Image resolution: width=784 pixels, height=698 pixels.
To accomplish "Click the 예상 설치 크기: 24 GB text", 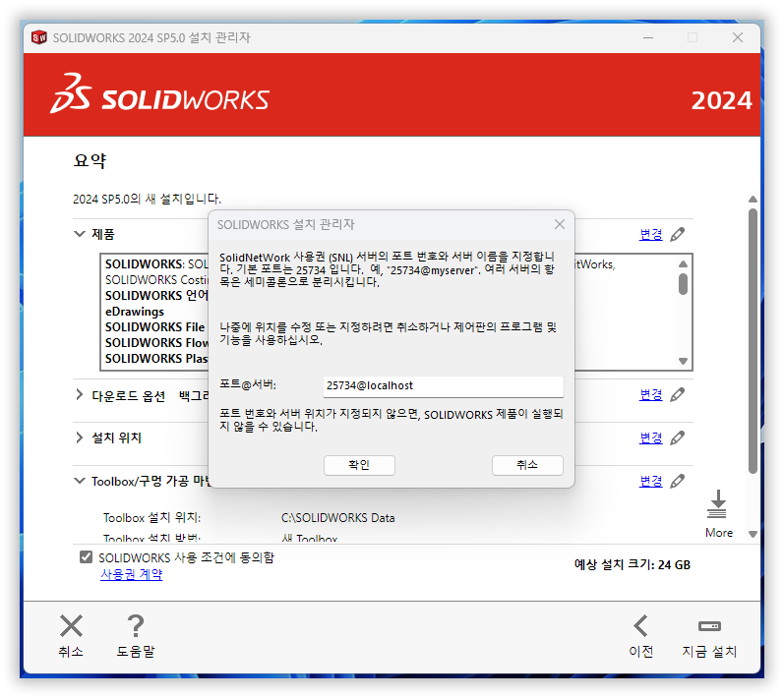I will [632, 564].
